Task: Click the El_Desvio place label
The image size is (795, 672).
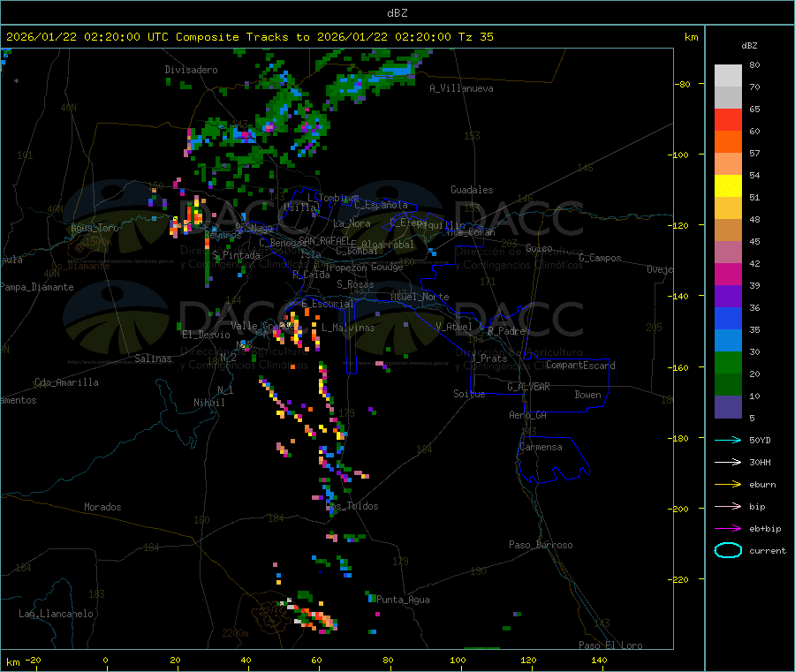Action: [x=207, y=335]
